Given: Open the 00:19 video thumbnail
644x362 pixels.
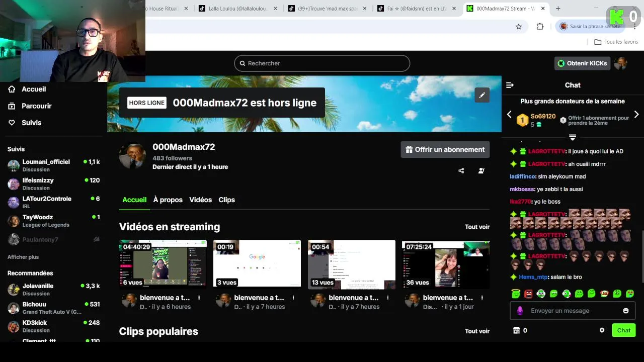Looking at the screenshot, I should (257, 263).
